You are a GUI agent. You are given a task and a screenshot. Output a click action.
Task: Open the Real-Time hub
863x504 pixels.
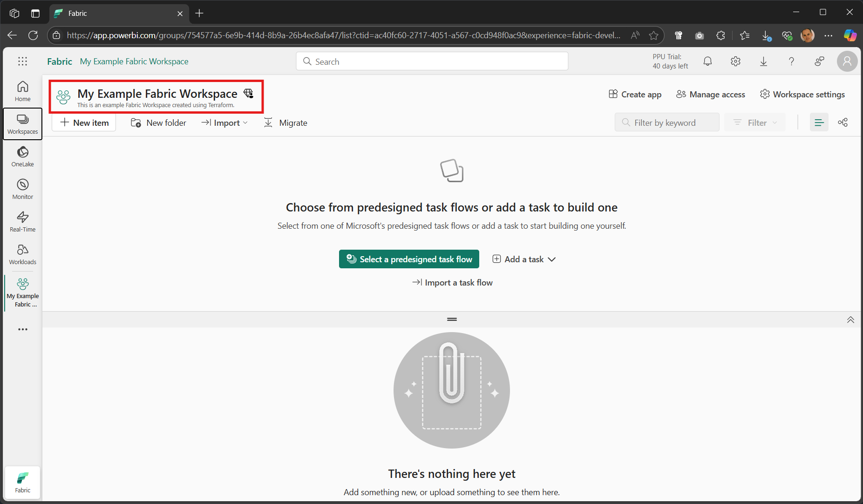pyautogui.click(x=22, y=222)
